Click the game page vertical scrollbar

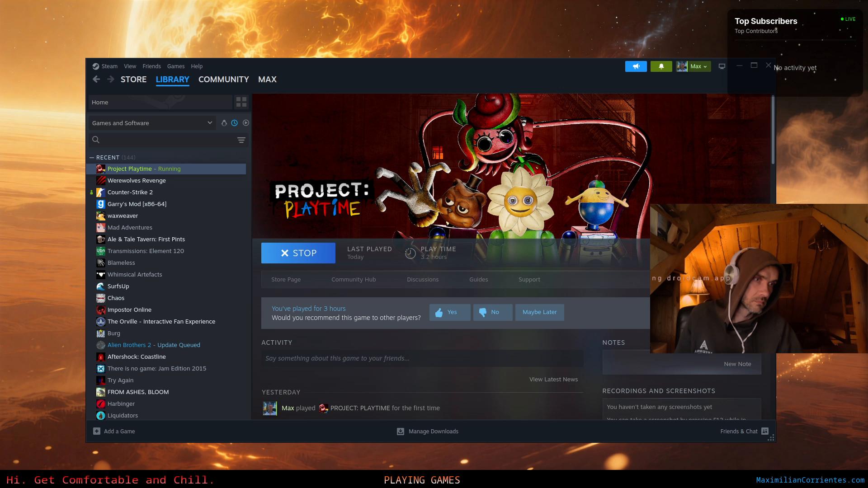coord(773,130)
